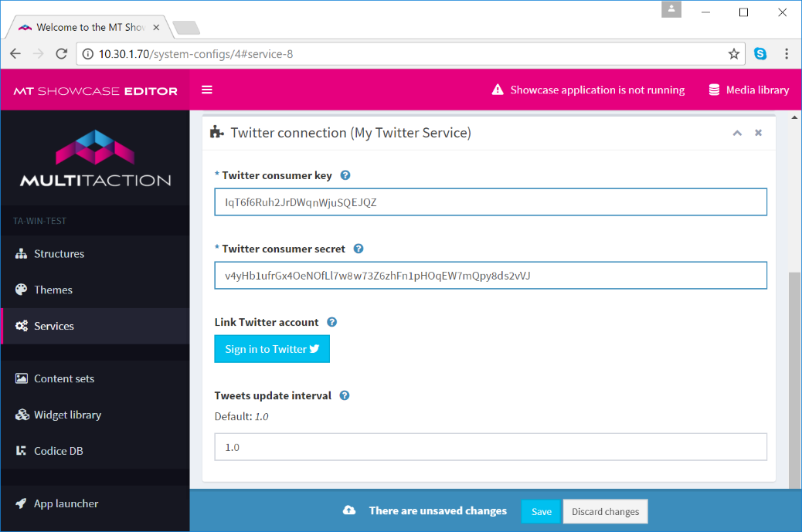The height and width of the screenshot is (532, 802).
Task: Open the Content sets panel
Action: (x=64, y=378)
